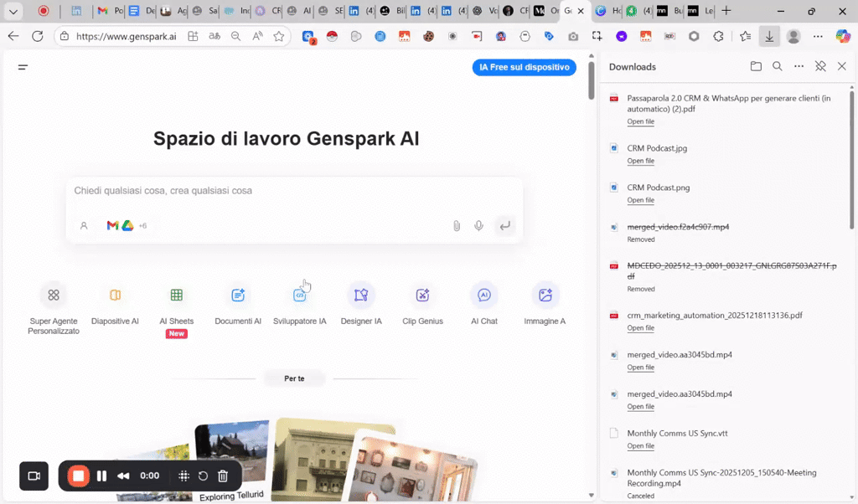858x504 pixels.
Task: Open the browser tab list chevron
Action: (x=13, y=11)
